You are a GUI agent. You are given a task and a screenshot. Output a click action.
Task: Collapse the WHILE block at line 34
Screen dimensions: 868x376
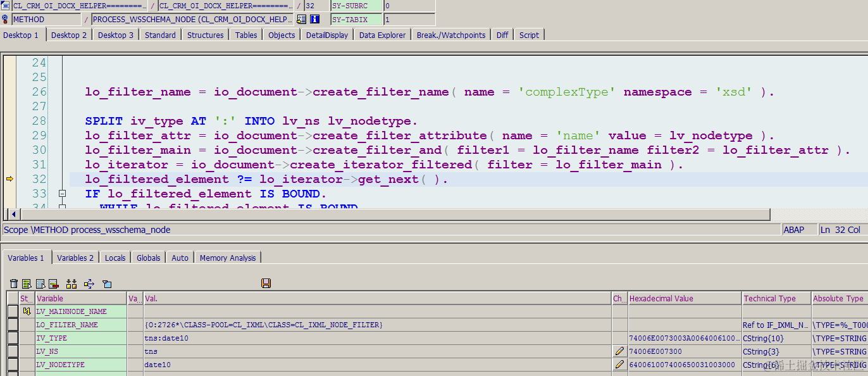tap(62, 207)
